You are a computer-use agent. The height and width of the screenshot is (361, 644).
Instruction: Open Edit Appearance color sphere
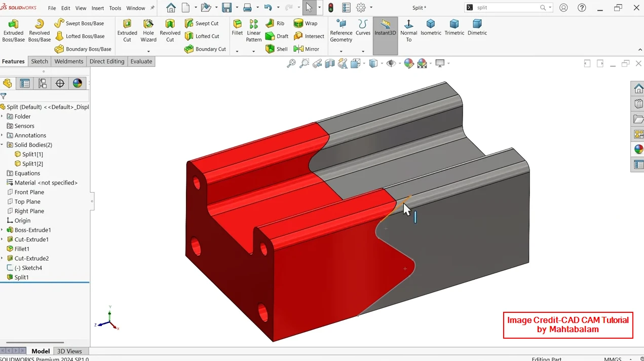pos(408,63)
